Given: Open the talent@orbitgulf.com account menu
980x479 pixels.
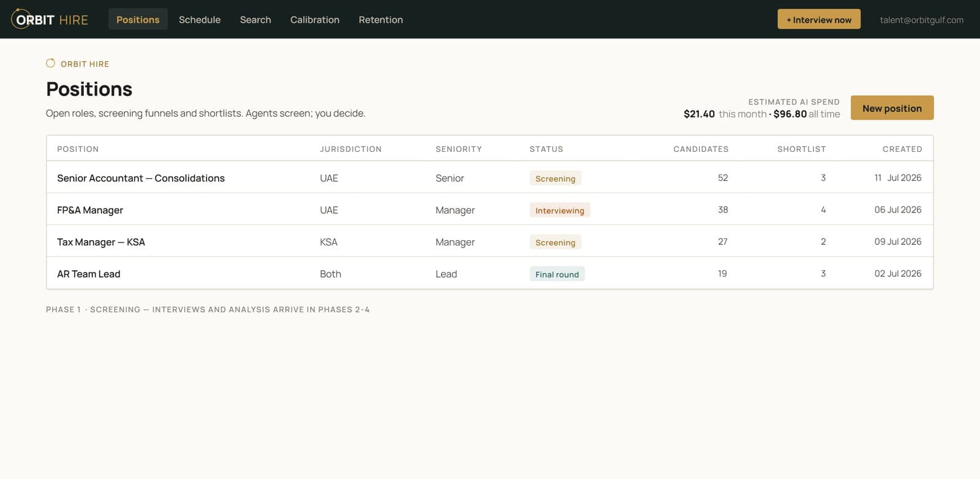Looking at the screenshot, I should (x=922, y=20).
